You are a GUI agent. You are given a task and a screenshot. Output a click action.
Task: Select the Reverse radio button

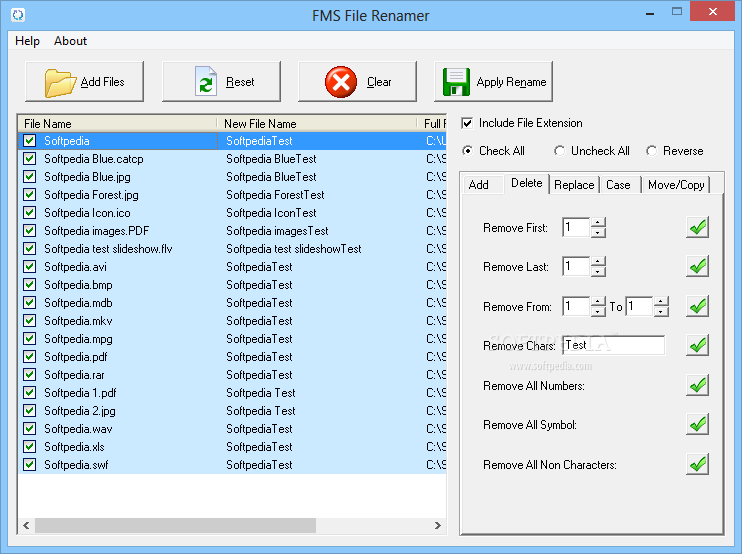coord(652,151)
